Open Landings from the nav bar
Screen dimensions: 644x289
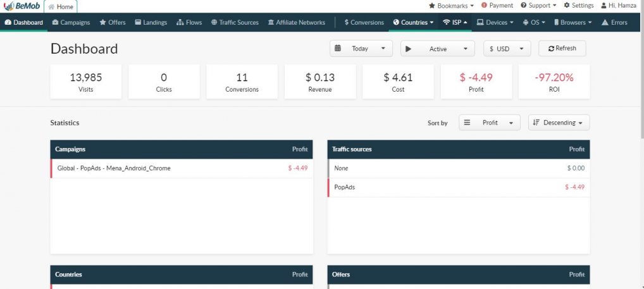151,23
